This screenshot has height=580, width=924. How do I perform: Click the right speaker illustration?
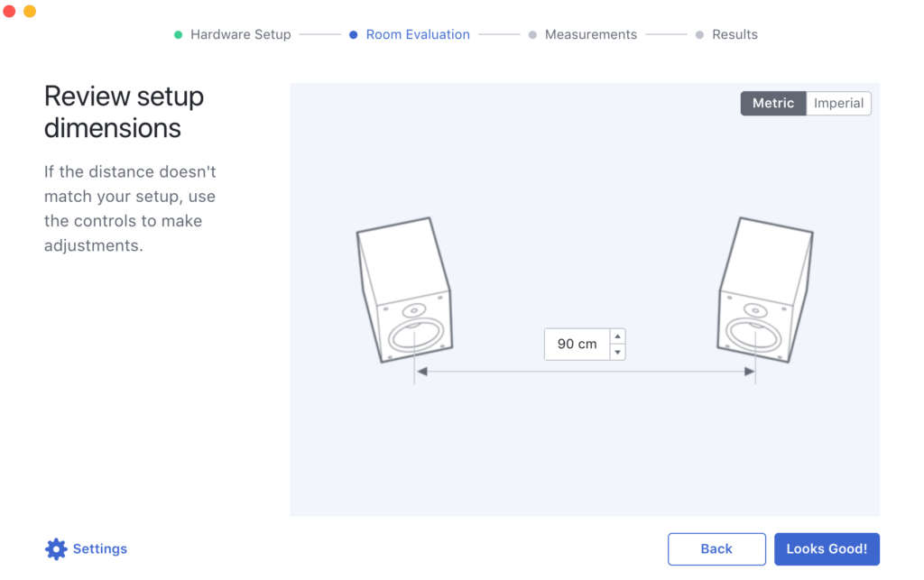(765, 290)
